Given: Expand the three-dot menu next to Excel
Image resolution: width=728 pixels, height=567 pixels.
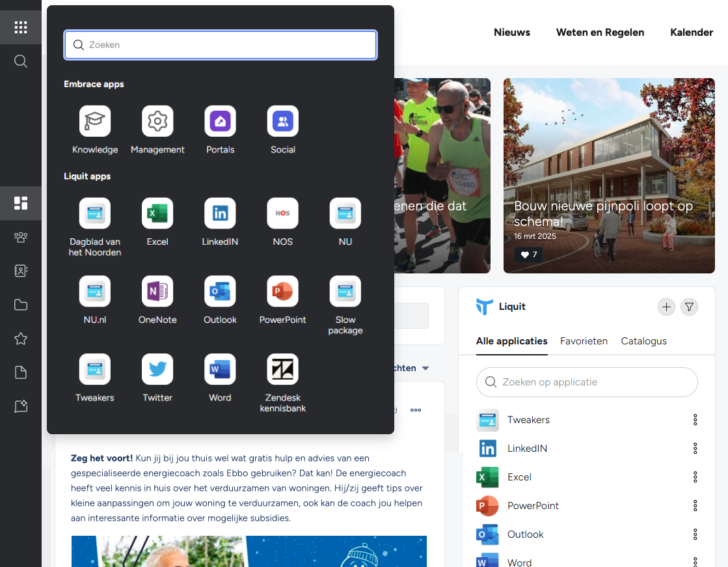Looking at the screenshot, I should pos(695,477).
